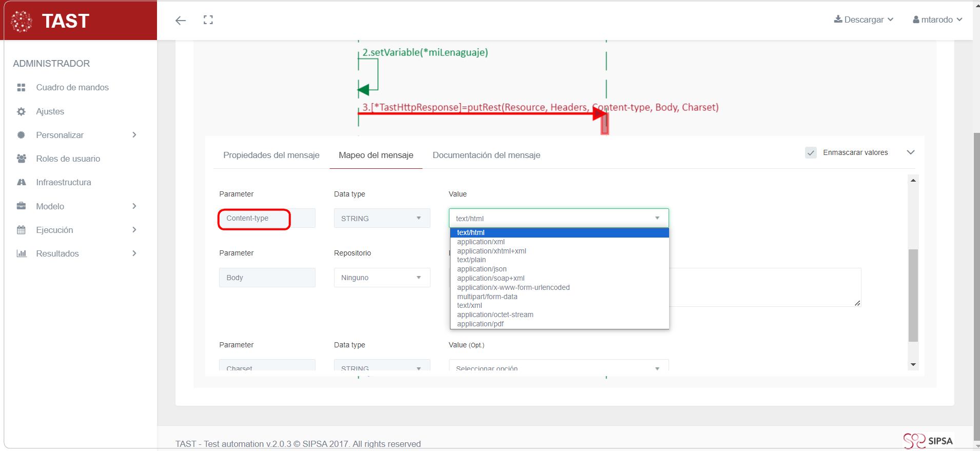
Task: Toggle the Enmascarar valores checkbox
Action: pos(811,153)
